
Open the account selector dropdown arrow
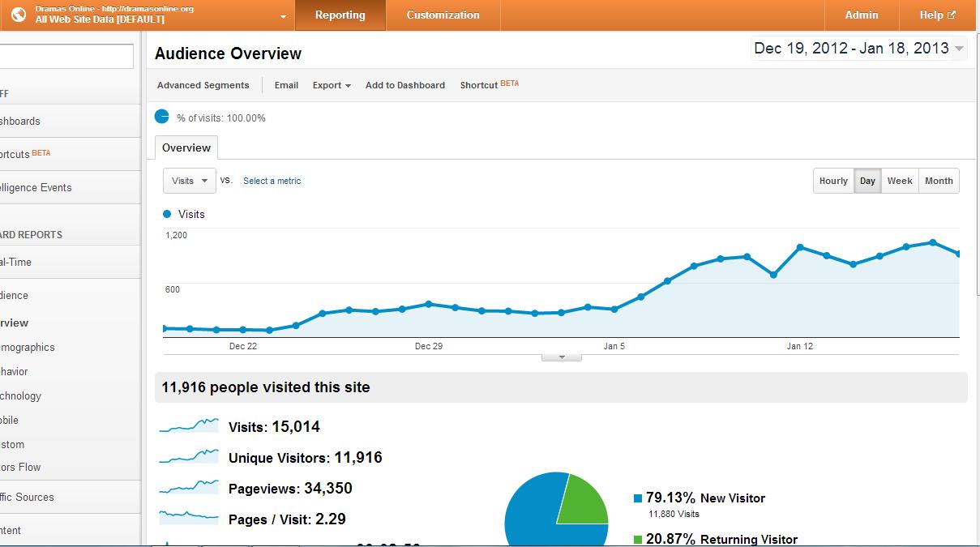point(283,16)
